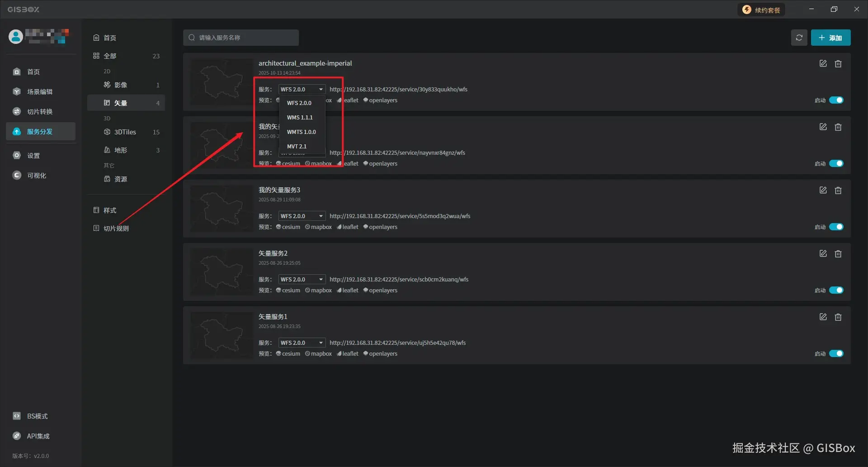Open the 设置 settings panel
The height and width of the screenshot is (467, 868).
[33, 155]
